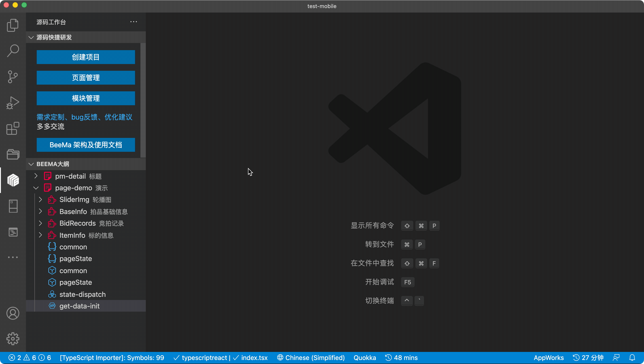The height and width of the screenshot is (364, 644).
Task: Open the Manage gear icon
Action: click(13, 339)
